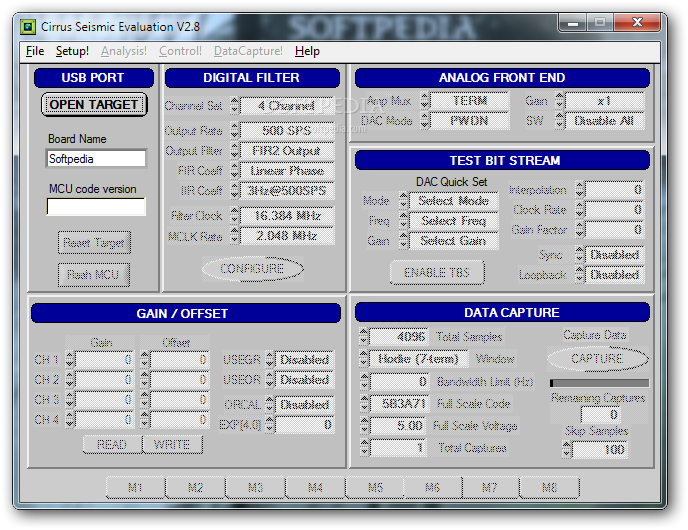
Task: Select the Hodie (7-term) Window box
Action: tap(419, 359)
